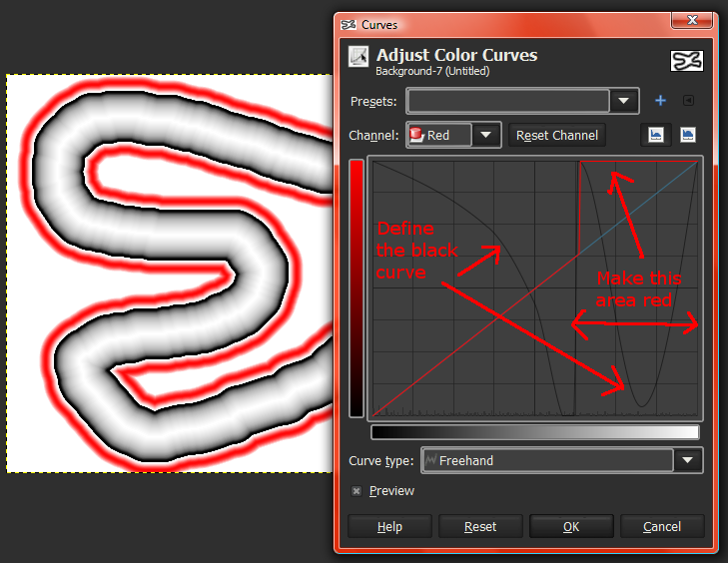Switch to linear histogram icon
Viewport: 728px width, 563px height.
pyautogui.click(x=655, y=135)
